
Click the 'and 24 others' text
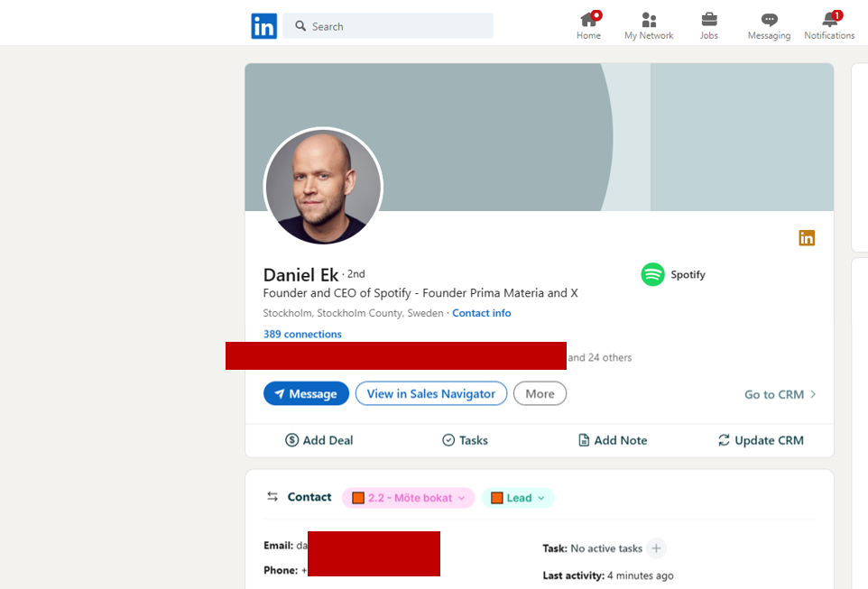tap(599, 357)
